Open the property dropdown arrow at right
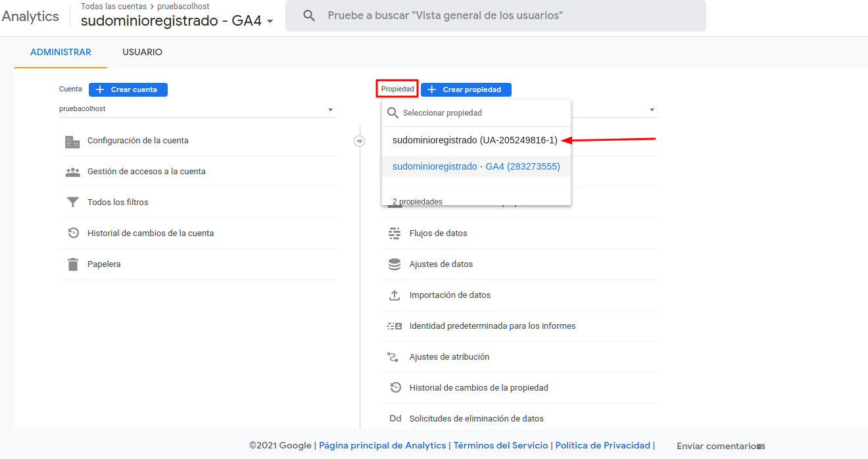 click(652, 110)
